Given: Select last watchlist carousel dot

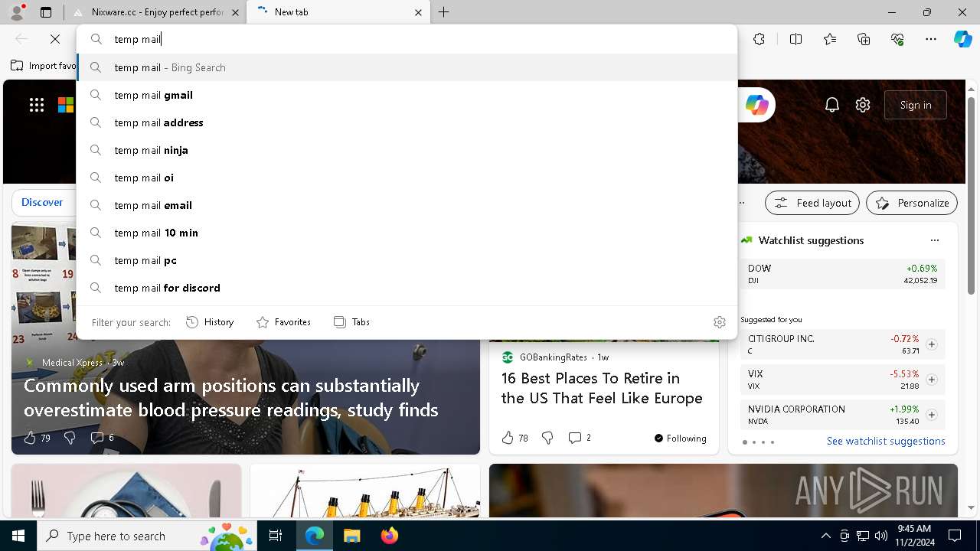Looking at the screenshot, I should point(772,442).
